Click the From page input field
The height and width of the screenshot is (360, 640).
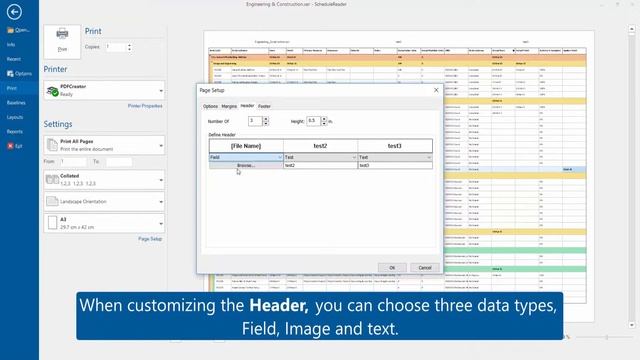[x=73, y=162]
